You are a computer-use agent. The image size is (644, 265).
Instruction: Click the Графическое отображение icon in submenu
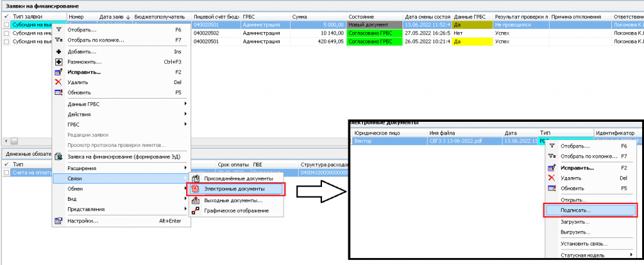(x=195, y=210)
